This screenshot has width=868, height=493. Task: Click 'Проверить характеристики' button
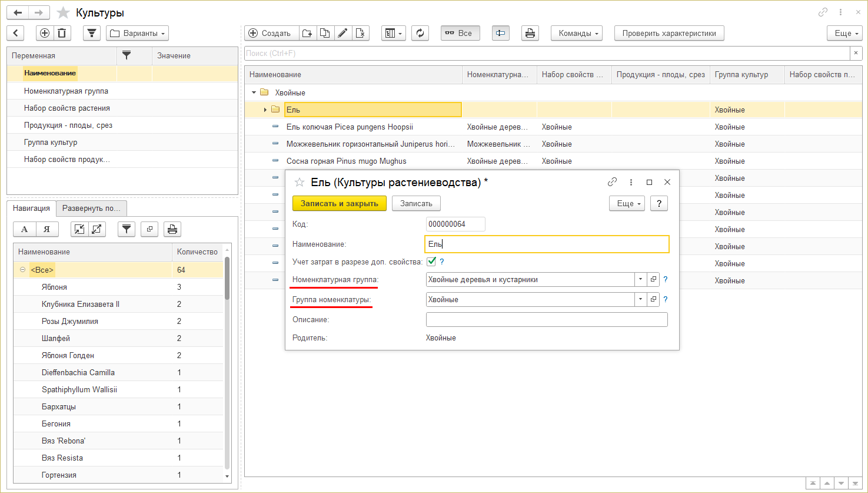[669, 34]
